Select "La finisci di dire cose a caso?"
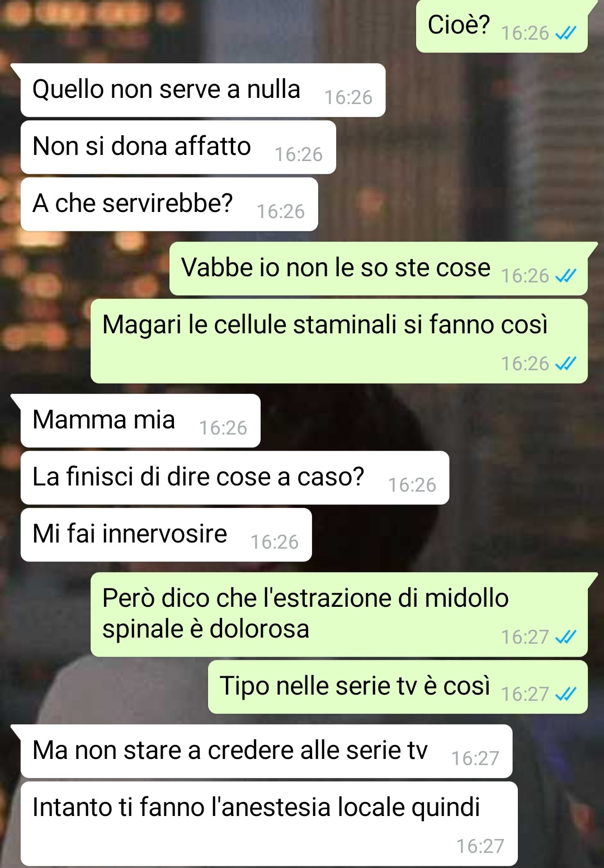 coord(235,478)
